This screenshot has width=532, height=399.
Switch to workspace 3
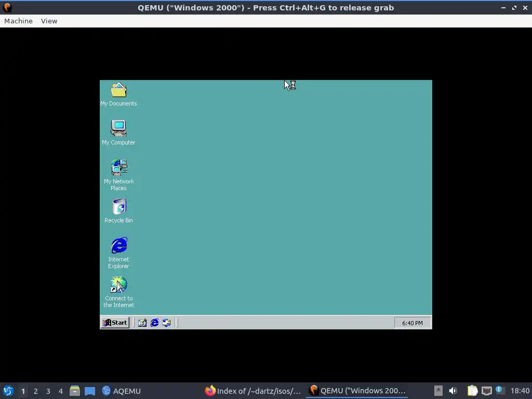point(48,391)
